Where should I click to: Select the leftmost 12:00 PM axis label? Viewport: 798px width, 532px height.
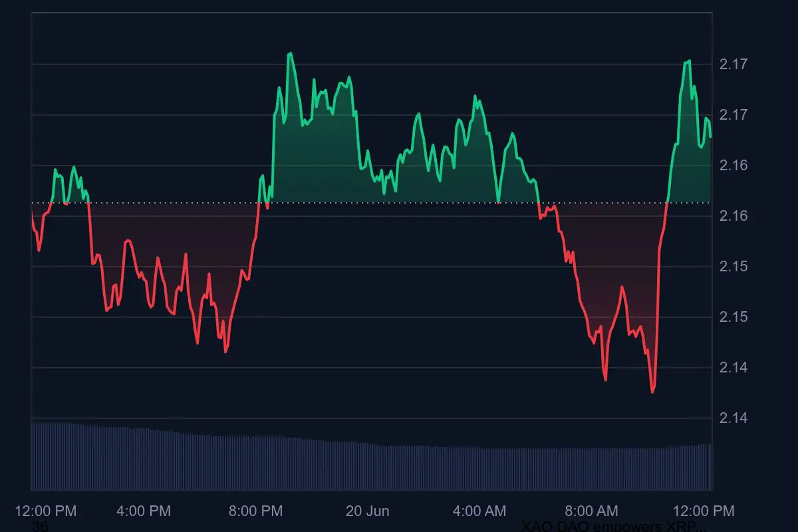click(46, 511)
